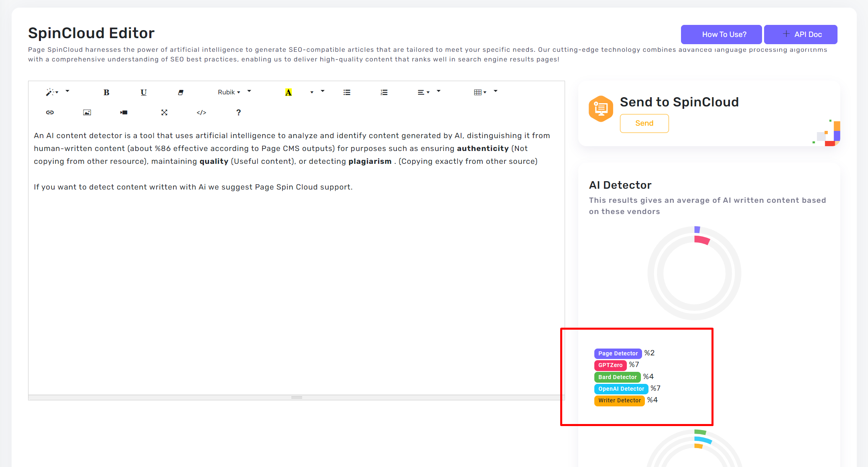The width and height of the screenshot is (868, 467).
Task: Open the table insert dropdown
Action: tap(480, 92)
